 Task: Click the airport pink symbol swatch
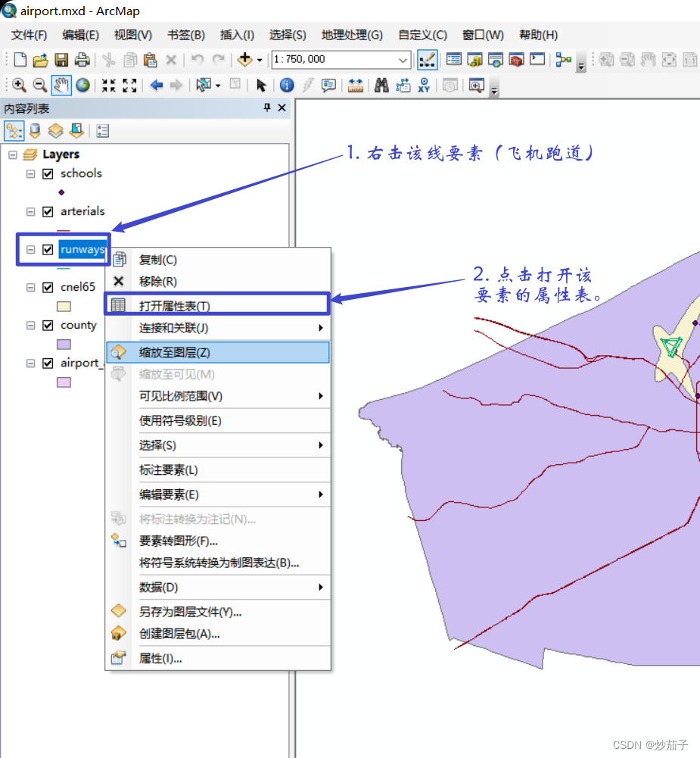pos(64,382)
